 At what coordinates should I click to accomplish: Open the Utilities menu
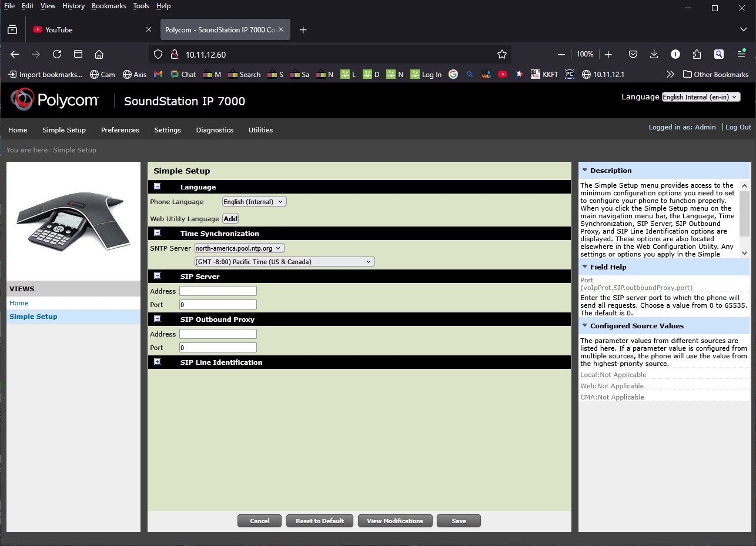tap(260, 130)
